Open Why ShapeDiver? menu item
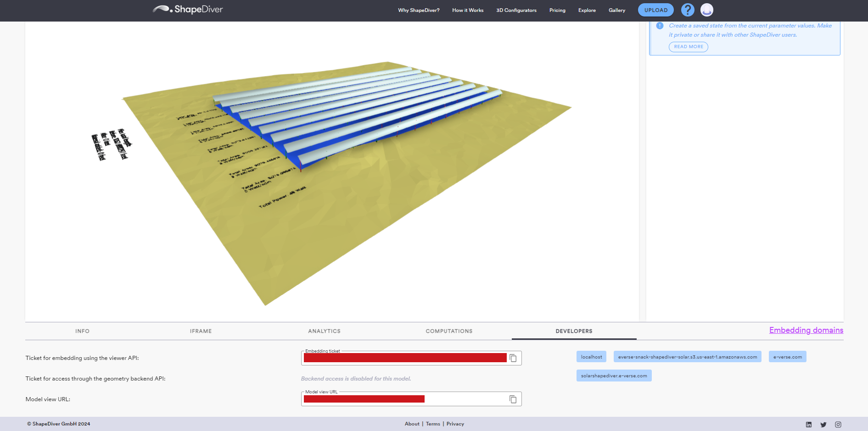The height and width of the screenshot is (431, 868). click(419, 10)
